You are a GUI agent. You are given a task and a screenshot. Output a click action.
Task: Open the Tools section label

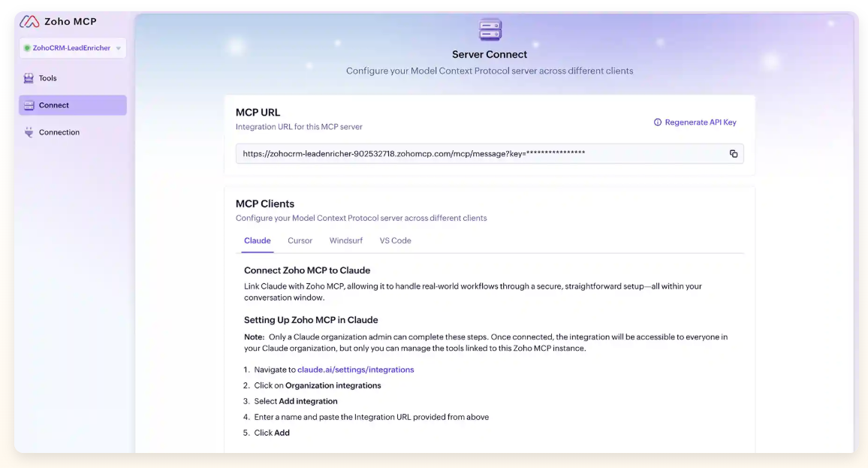[x=47, y=78]
